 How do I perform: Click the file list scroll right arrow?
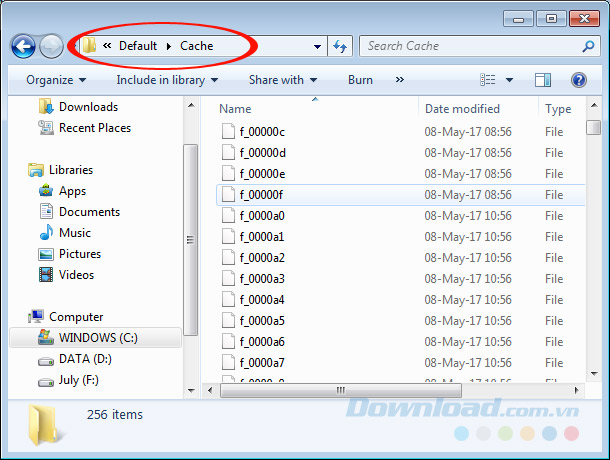pyautogui.click(x=577, y=390)
